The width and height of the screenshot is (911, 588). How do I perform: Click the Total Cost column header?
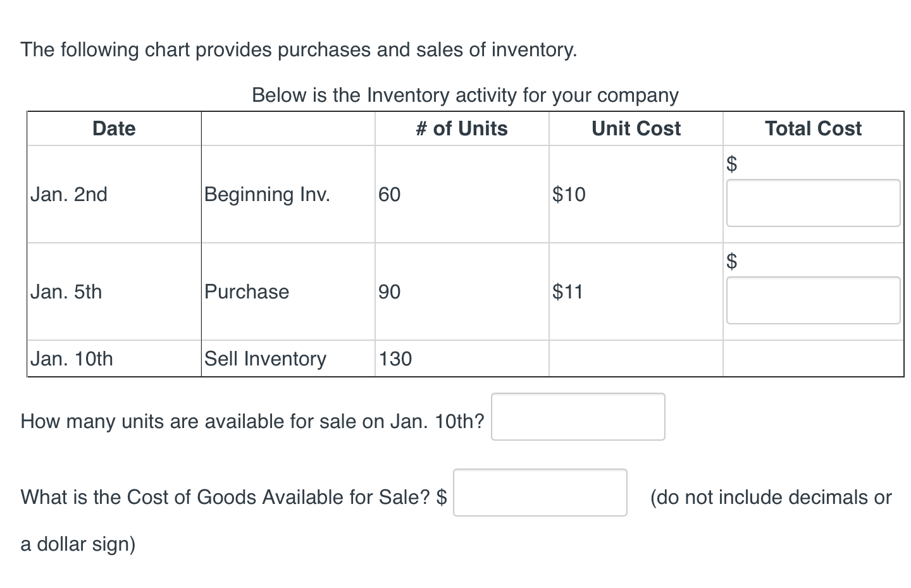point(813,128)
